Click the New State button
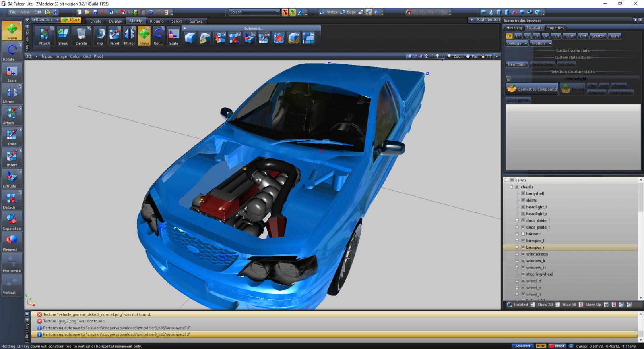This screenshot has width=644, height=349. [x=516, y=64]
